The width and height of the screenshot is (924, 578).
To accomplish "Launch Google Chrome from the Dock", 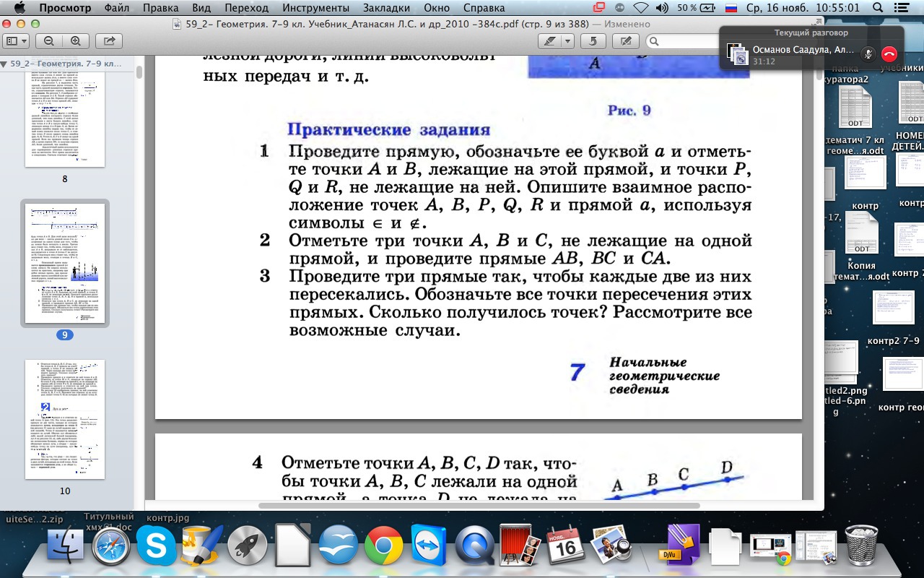I will [x=384, y=547].
